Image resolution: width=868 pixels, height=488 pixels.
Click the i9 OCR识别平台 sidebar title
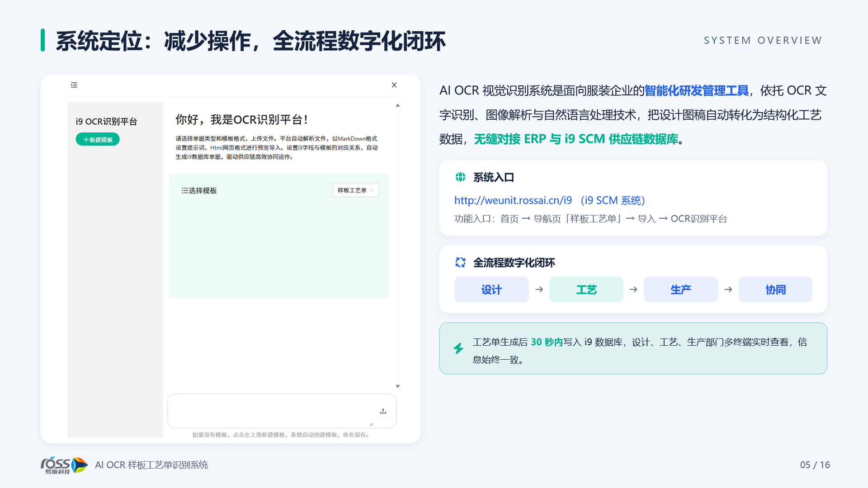[x=106, y=122]
